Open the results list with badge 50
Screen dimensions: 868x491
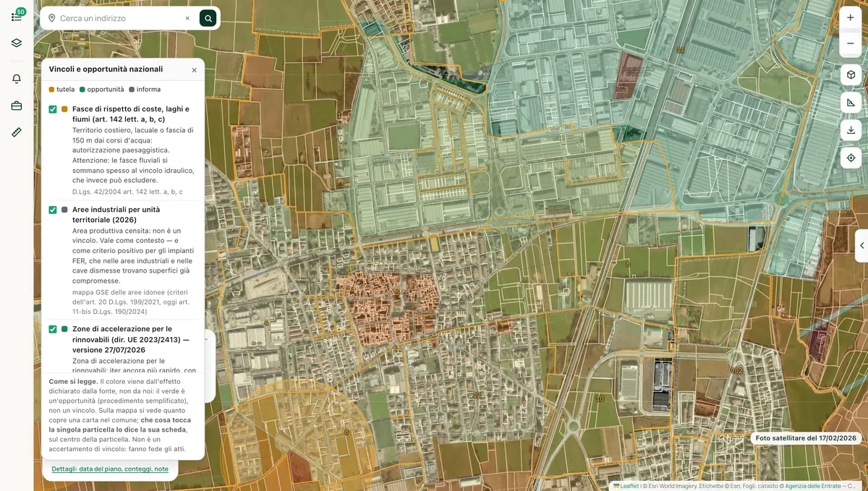(x=17, y=16)
